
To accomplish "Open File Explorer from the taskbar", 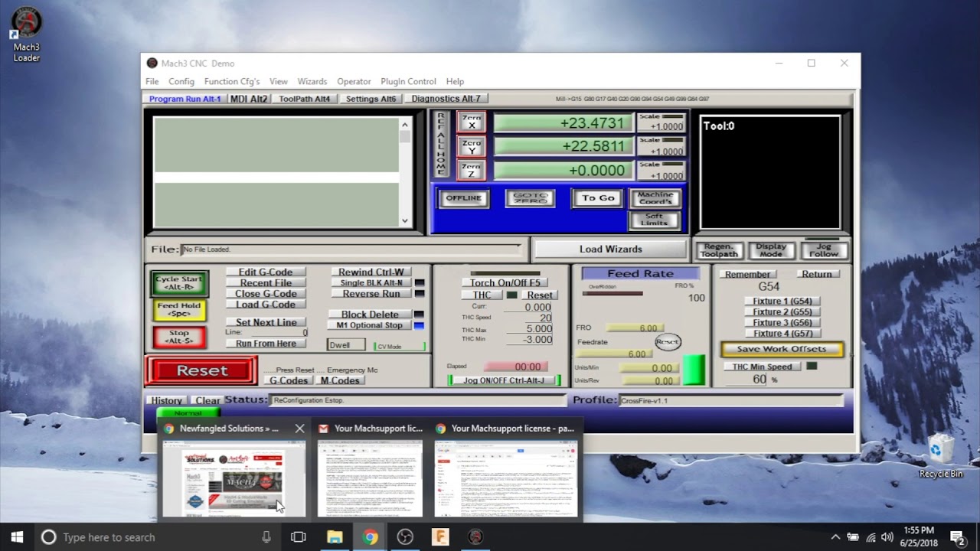I will click(x=335, y=537).
